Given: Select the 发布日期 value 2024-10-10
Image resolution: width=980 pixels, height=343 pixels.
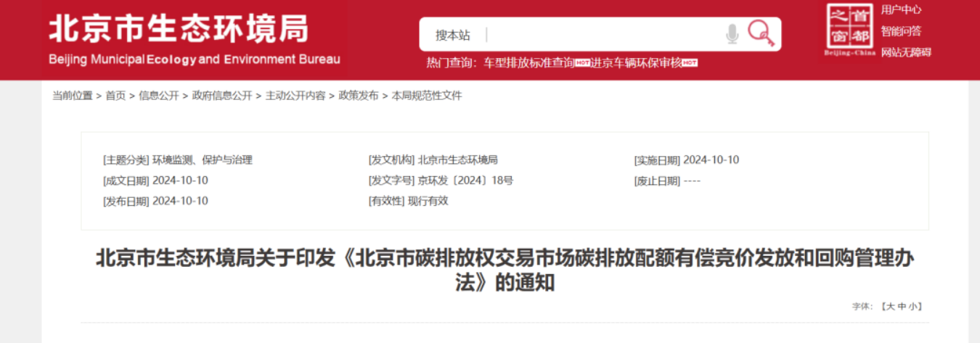Looking at the screenshot, I should point(180,201).
